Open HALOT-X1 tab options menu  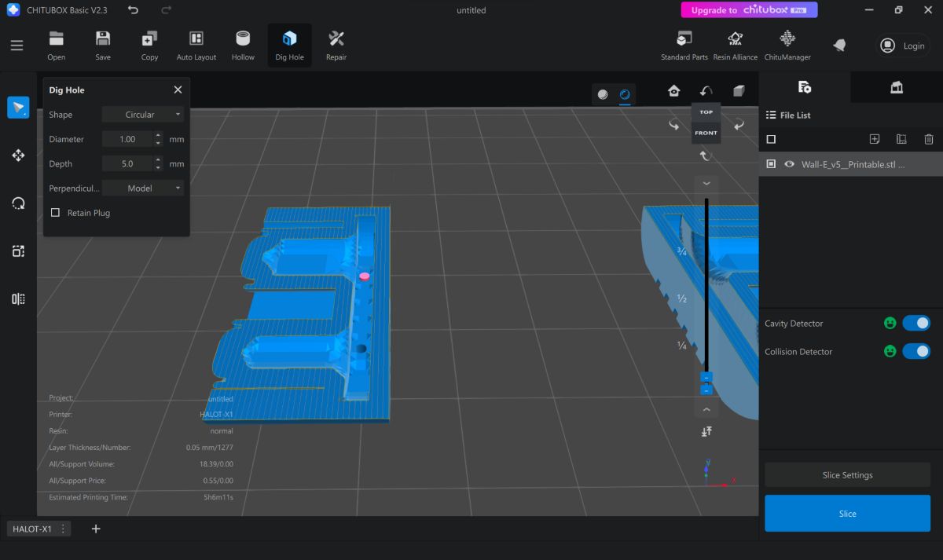(x=62, y=529)
